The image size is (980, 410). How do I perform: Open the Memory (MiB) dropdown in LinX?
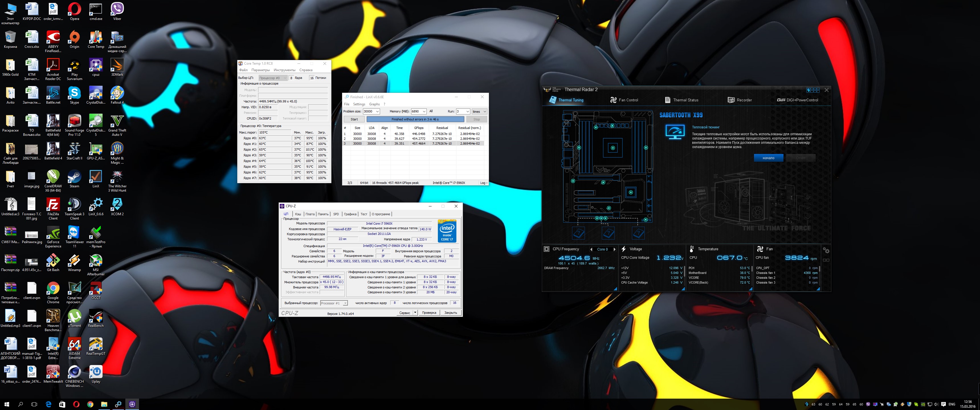(x=424, y=111)
